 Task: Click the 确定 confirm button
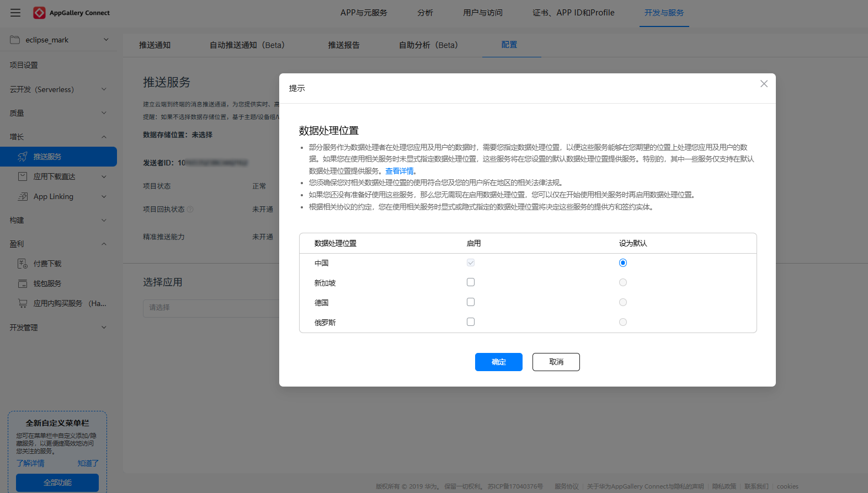tap(499, 362)
